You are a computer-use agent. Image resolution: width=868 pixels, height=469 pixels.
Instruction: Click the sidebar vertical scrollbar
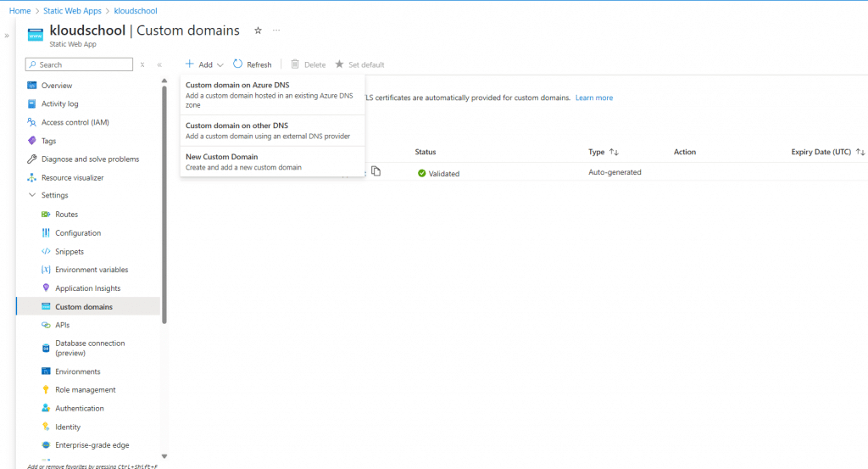pyautogui.click(x=164, y=204)
